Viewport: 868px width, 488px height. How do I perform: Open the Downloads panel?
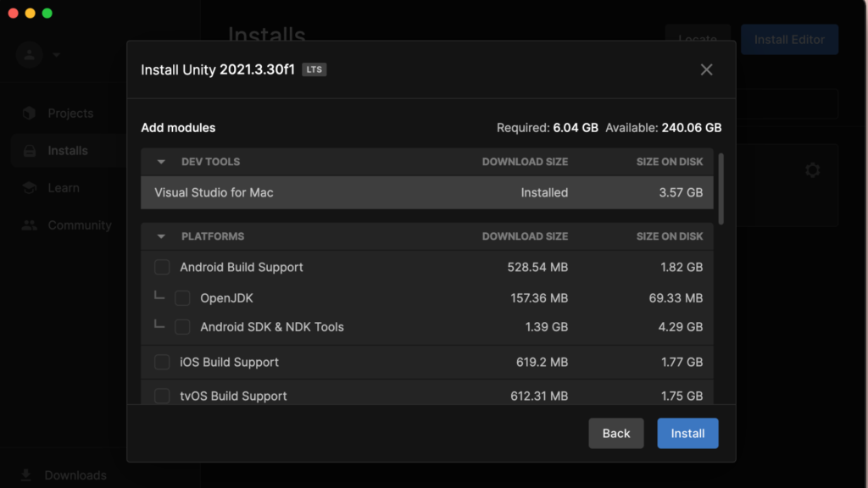click(x=75, y=475)
